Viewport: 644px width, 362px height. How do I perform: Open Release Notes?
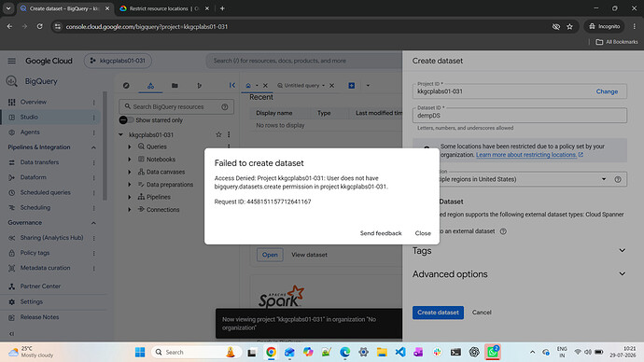tap(39, 317)
